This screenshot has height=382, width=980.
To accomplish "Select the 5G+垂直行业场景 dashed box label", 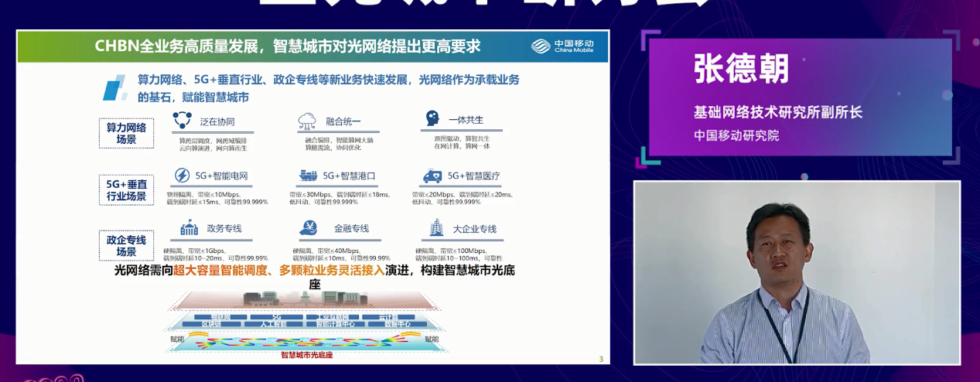I will 126,189.
